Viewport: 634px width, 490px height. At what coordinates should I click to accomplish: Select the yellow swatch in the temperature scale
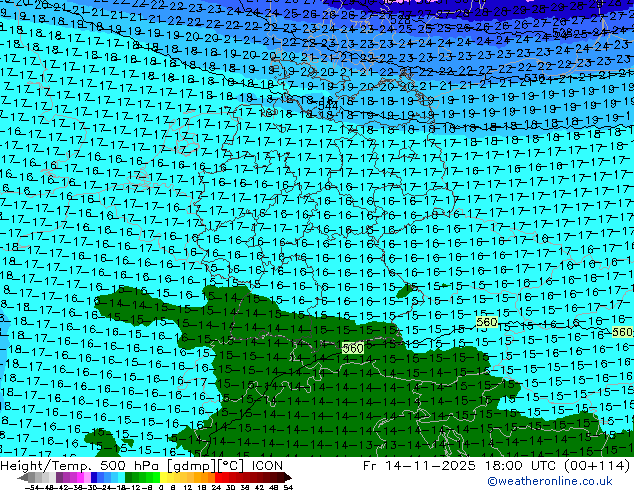coord(163,477)
